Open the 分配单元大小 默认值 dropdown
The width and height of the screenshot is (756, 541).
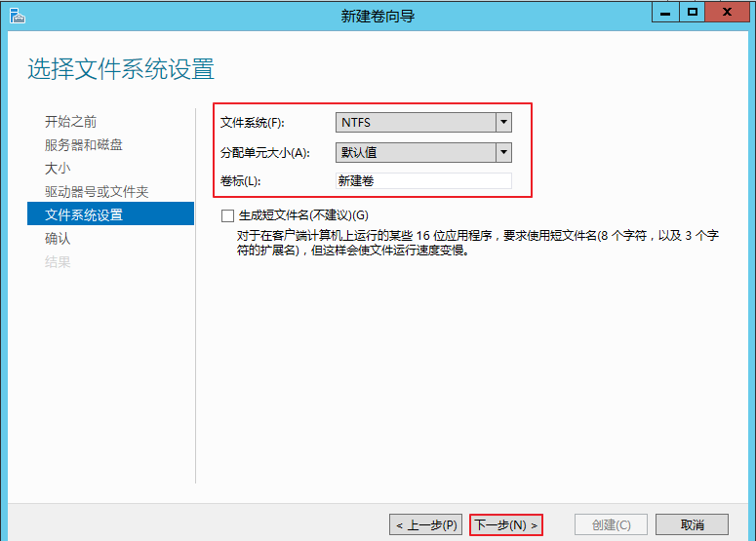(x=423, y=153)
